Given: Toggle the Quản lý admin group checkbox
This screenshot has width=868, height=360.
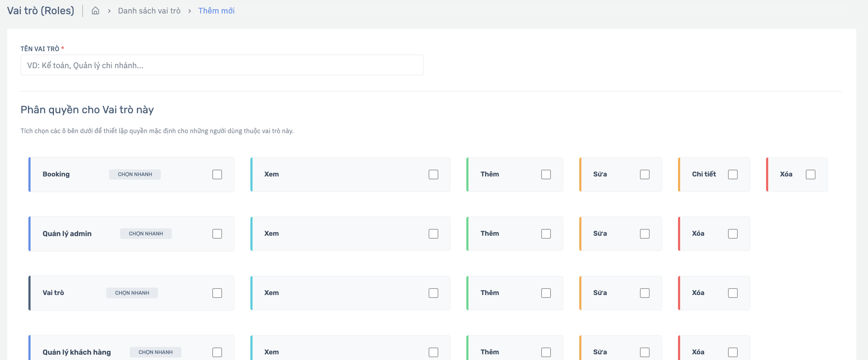Looking at the screenshot, I should [x=217, y=234].
